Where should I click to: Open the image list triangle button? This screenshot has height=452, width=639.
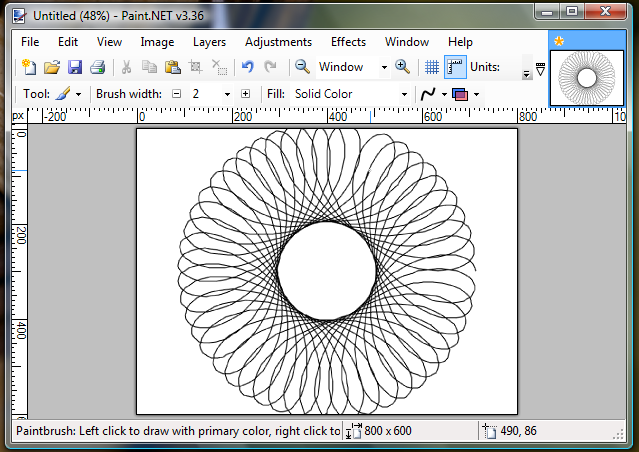[x=540, y=70]
